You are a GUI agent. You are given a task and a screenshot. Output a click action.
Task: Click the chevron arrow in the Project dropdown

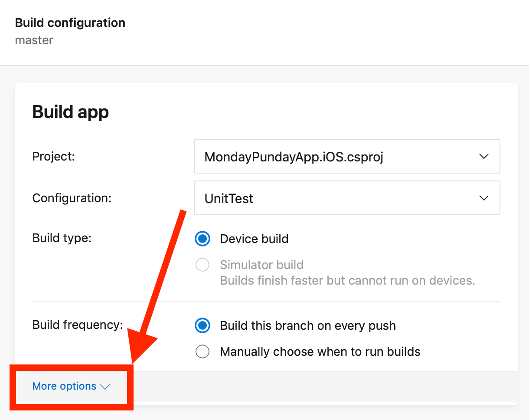coord(484,156)
